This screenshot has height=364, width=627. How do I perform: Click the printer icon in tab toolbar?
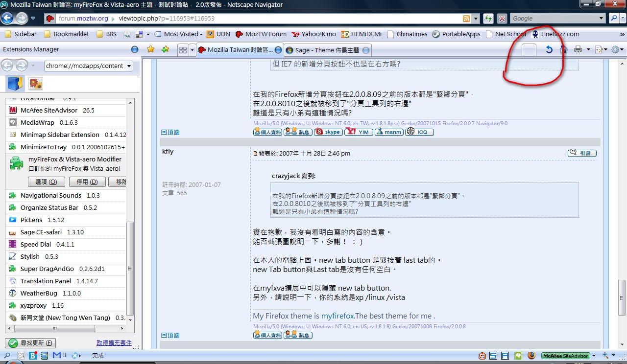tap(578, 49)
